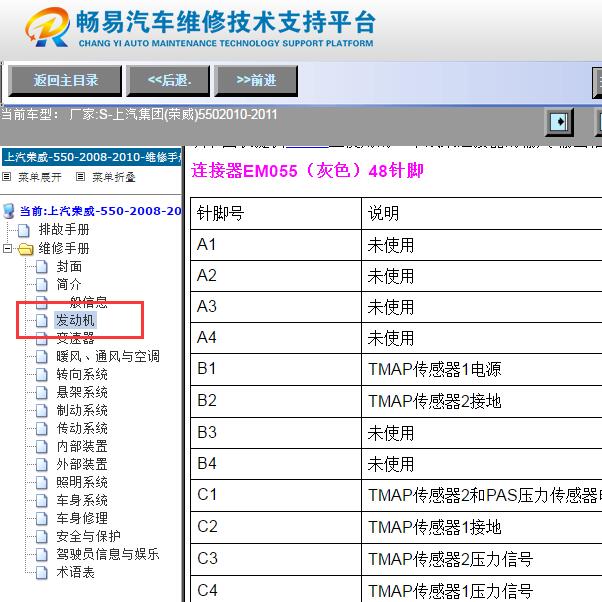This screenshot has width=602, height=602.
Task: Click the panel toggle arrow icon
Action: [x=559, y=122]
